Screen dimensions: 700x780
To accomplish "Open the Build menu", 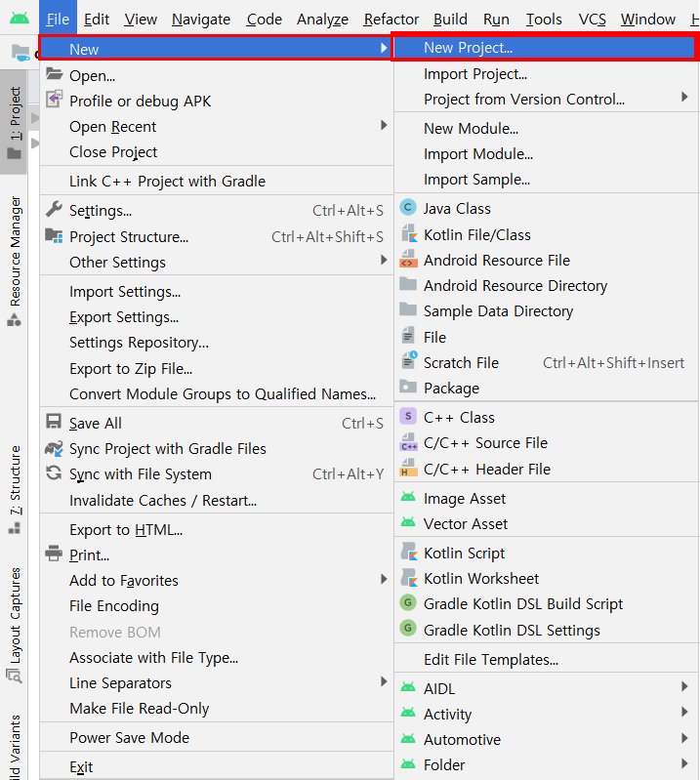I will click(450, 19).
